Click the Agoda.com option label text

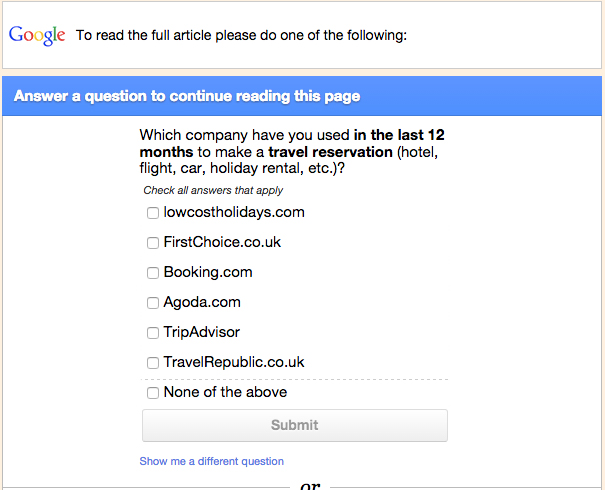(202, 302)
